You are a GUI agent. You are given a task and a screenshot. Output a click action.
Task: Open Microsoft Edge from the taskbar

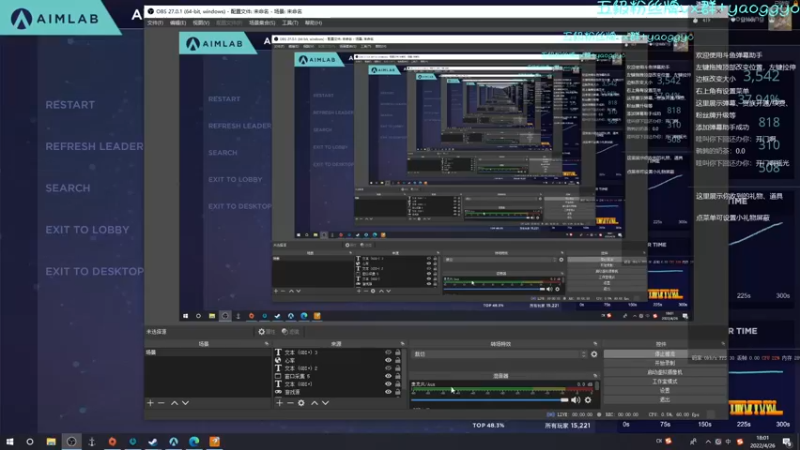pyautogui.click(x=194, y=442)
